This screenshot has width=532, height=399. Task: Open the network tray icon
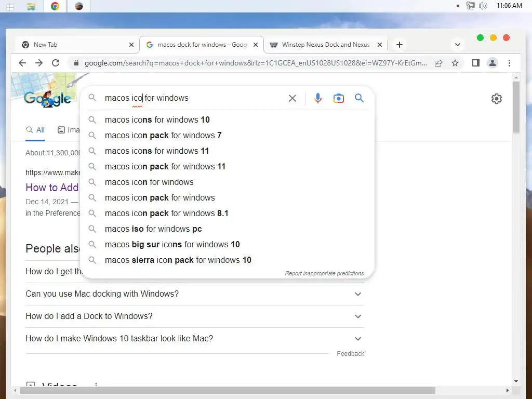470,6
